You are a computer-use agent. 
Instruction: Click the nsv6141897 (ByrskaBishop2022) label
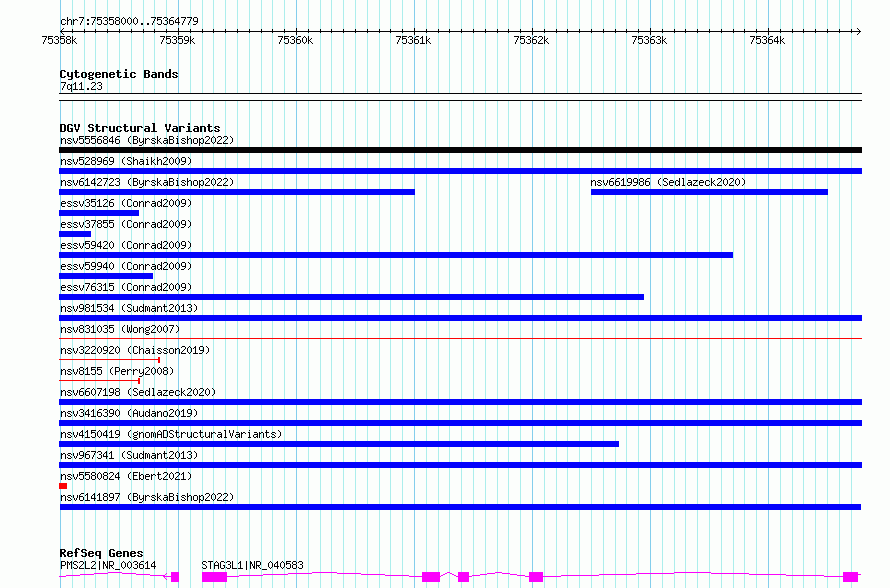[147, 497]
